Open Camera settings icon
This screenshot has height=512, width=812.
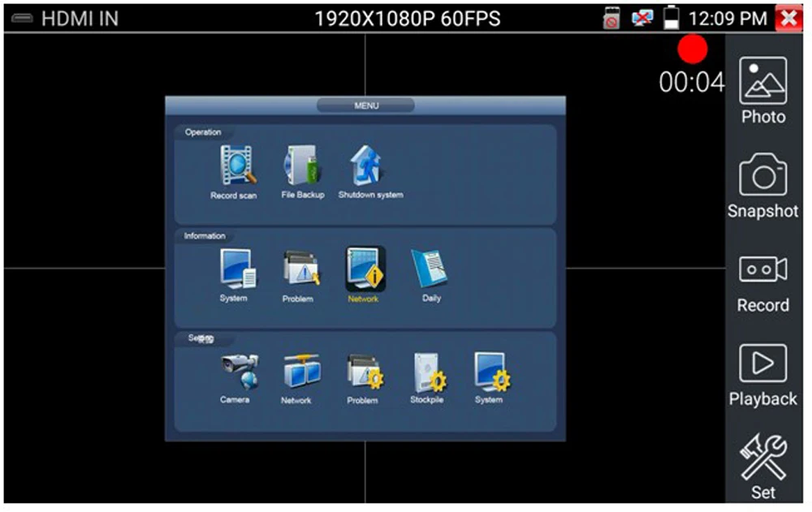coord(239,372)
